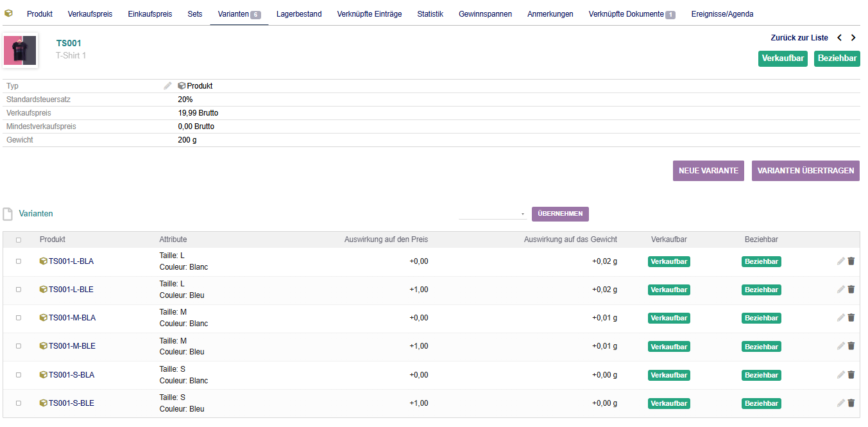Viewport: 868px width, 427px height.
Task: Click trash icon for TS001-S-BLE row
Action: (x=851, y=403)
